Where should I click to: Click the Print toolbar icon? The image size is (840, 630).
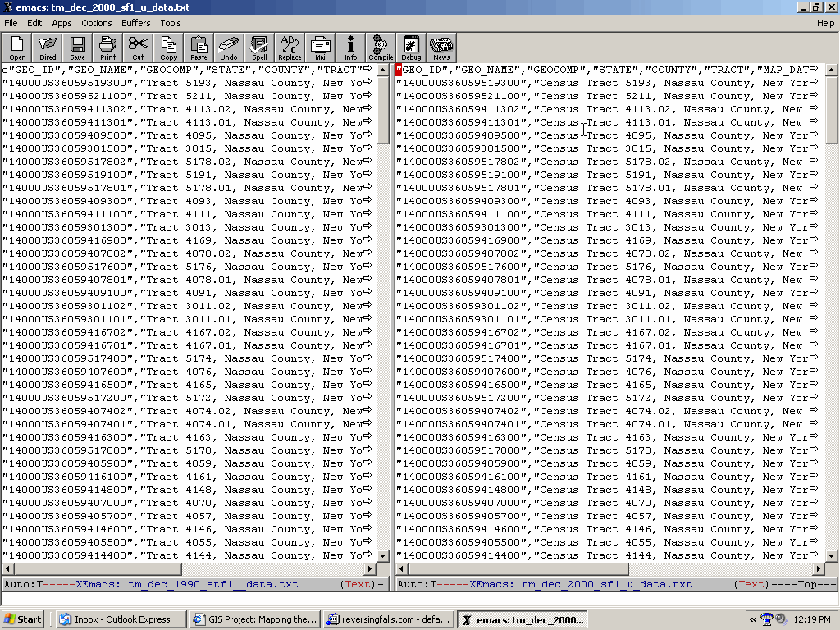tap(107, 48)
